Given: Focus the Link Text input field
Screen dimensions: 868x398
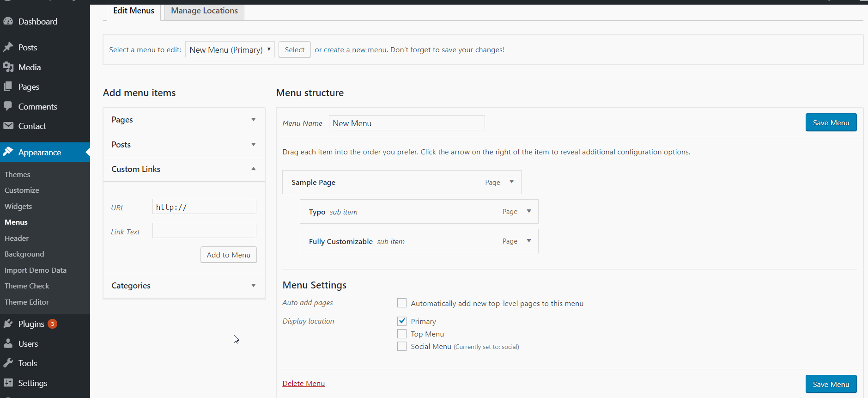Looking at the screenshot, I should (x=204, y=231).
